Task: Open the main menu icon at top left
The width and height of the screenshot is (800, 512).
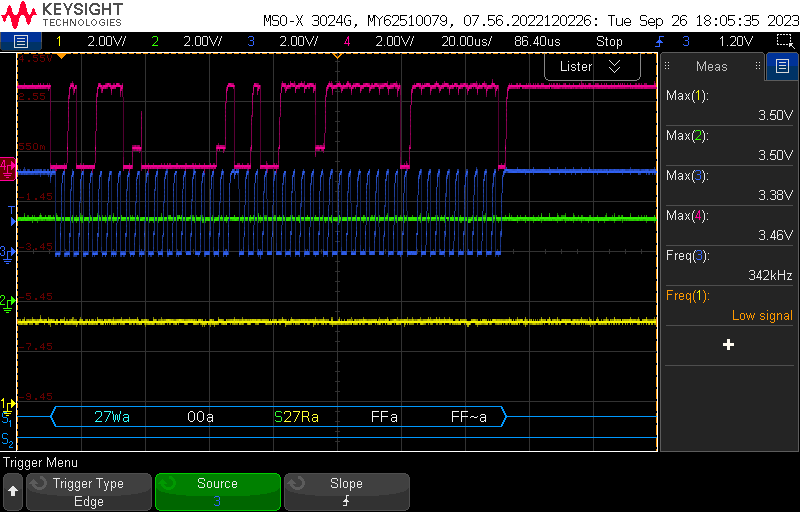Action: 20,41
